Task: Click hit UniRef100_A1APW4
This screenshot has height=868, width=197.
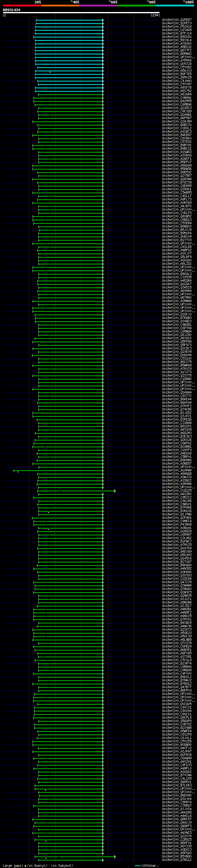Action: click(177, 470)
